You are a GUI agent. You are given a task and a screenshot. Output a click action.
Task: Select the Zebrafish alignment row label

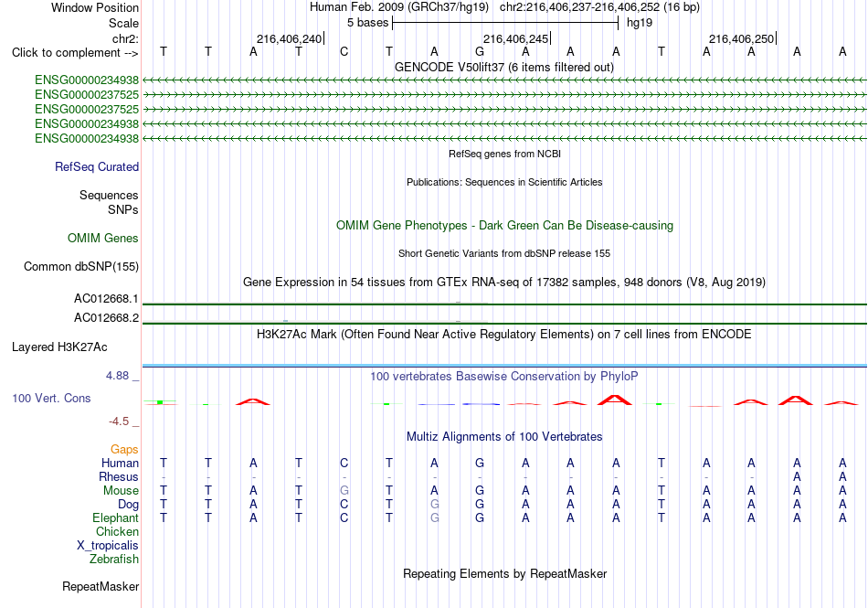tap(114, 560)
